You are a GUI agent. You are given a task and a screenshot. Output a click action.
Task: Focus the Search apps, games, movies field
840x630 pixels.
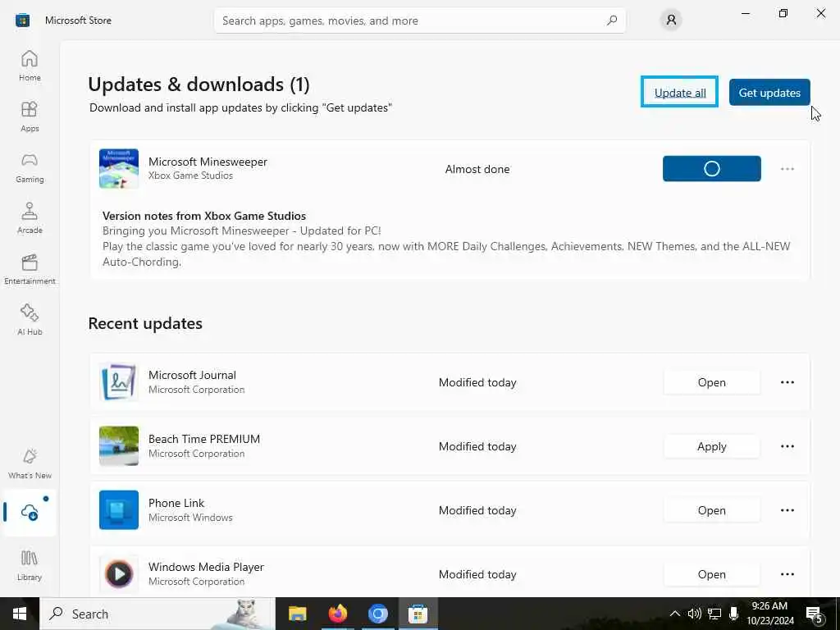click(x=419, y=21)
